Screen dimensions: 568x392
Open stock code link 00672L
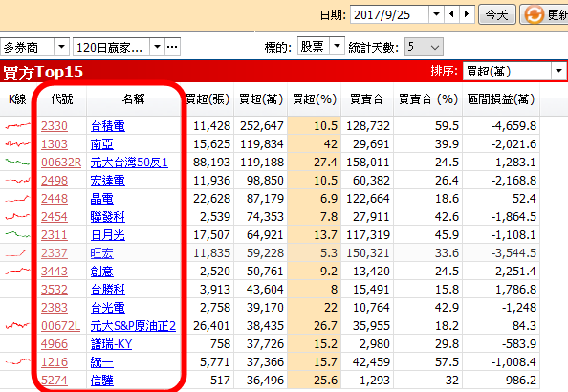pyautogui.click(x=60, y=326)
